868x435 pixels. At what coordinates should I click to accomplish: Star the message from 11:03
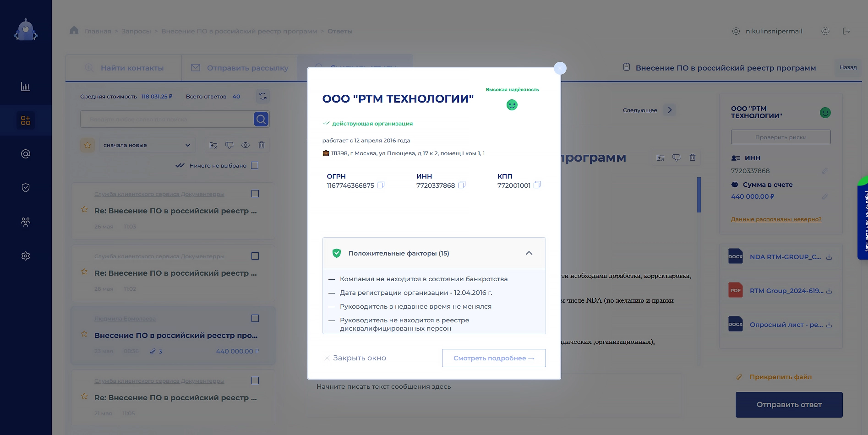click(84, 209)
